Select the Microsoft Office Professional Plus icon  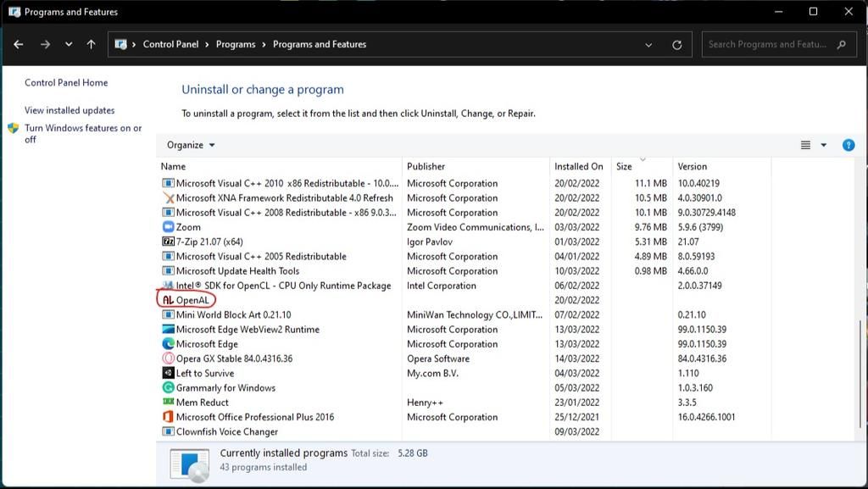[169, 416]
